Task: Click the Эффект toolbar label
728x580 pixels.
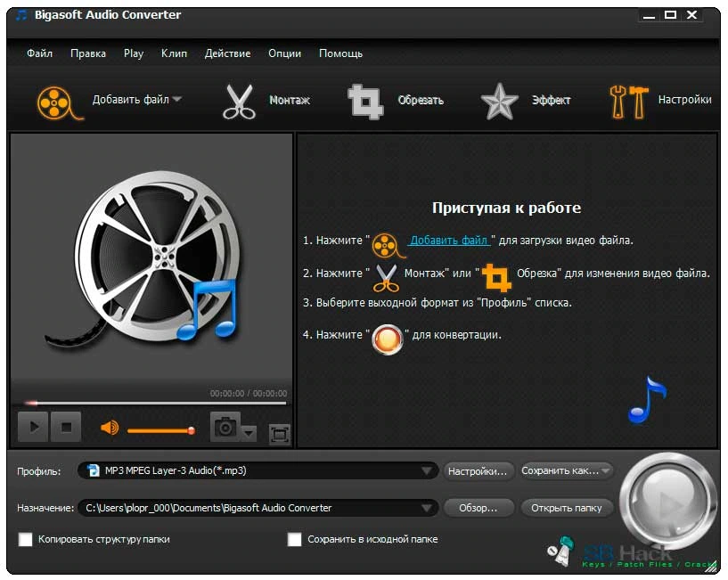Action: coord(551,100)
